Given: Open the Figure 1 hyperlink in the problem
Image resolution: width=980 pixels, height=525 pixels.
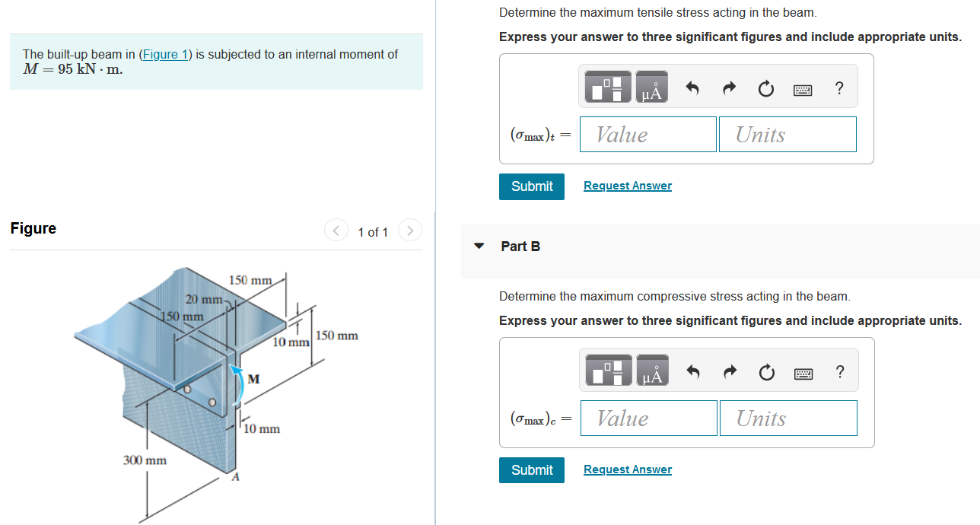Looking at the screenshot, I should tap(164, 54).
